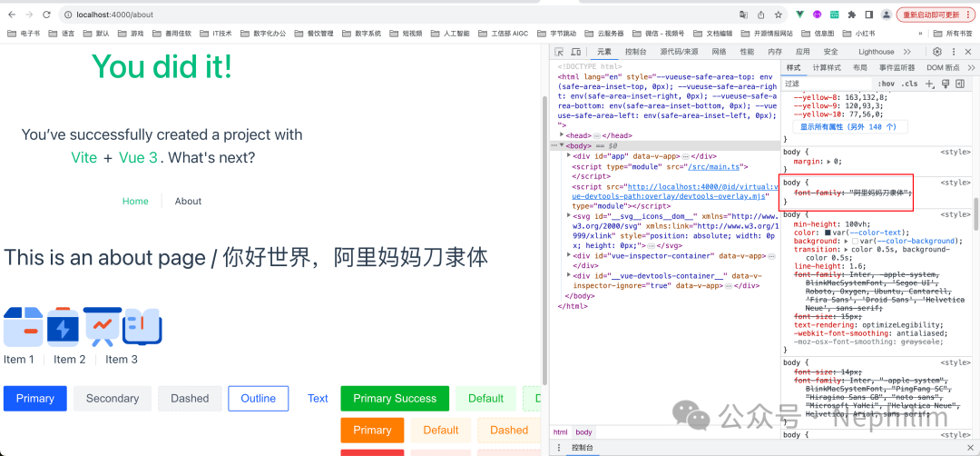Click the lightning bolt folder icon
The width and height of the screenshot is (980, 456).
[x=64, y=326]
